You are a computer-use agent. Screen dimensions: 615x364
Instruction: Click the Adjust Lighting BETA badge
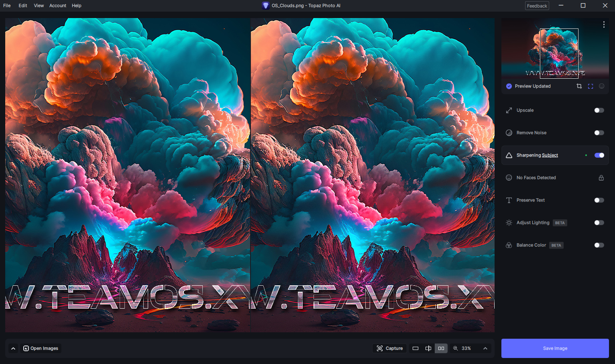(x=560, y=223)
